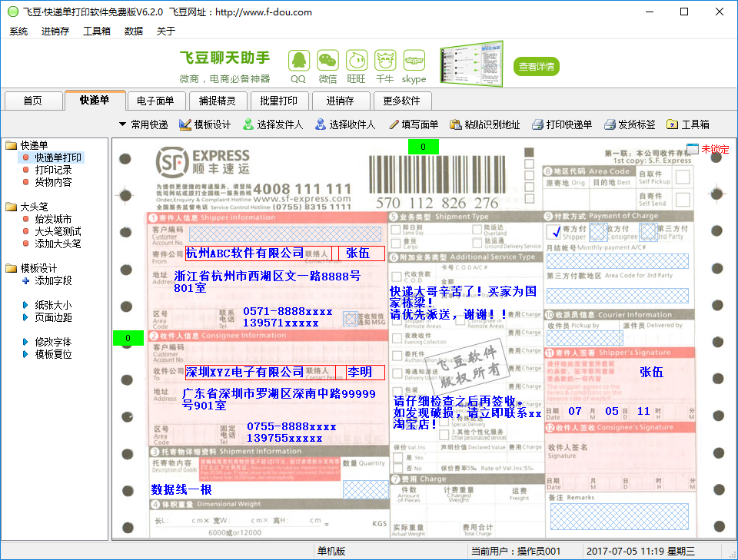Toggle the 第三方付 payment checkbox

(649, 231)
